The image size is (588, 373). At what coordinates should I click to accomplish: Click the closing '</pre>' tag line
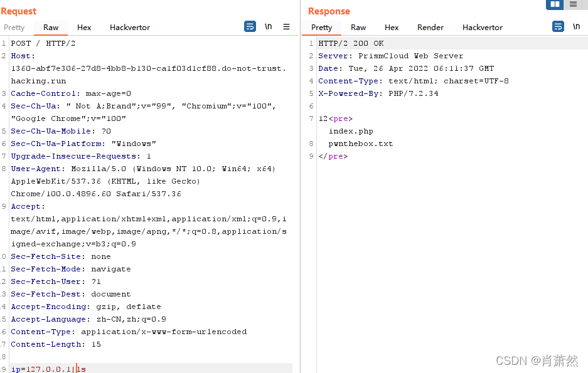tap(333, 156)
